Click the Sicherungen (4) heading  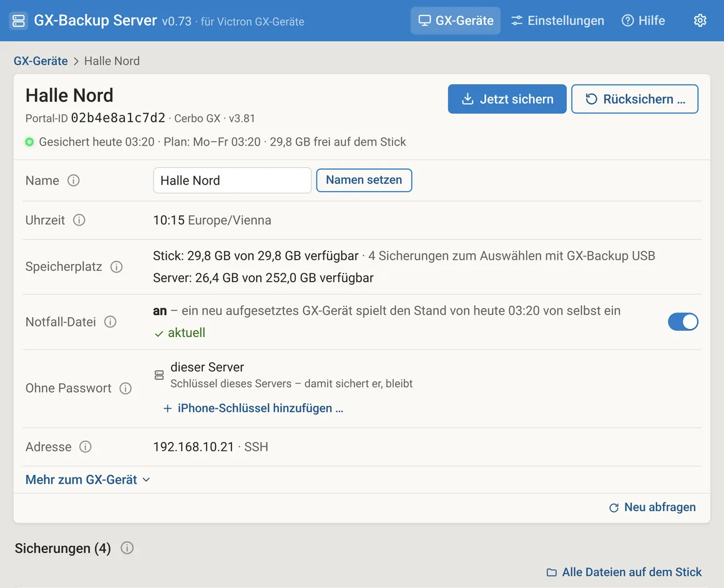pyautogui.click(x=63, y=548)
